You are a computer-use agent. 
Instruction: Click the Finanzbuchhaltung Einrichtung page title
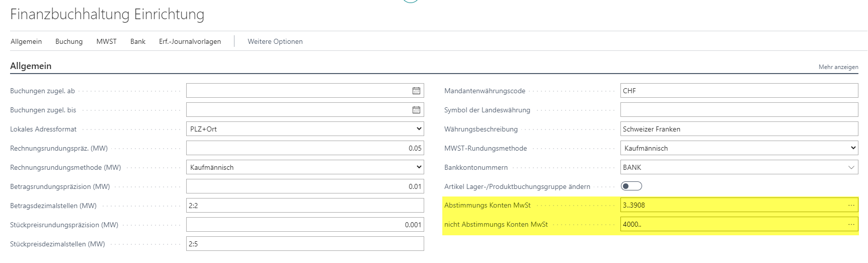tap(107, 14)
